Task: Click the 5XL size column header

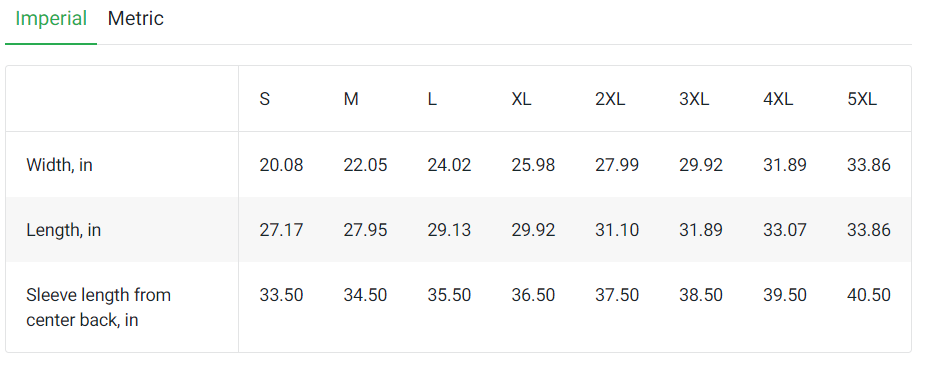Action: pos(862,99)
